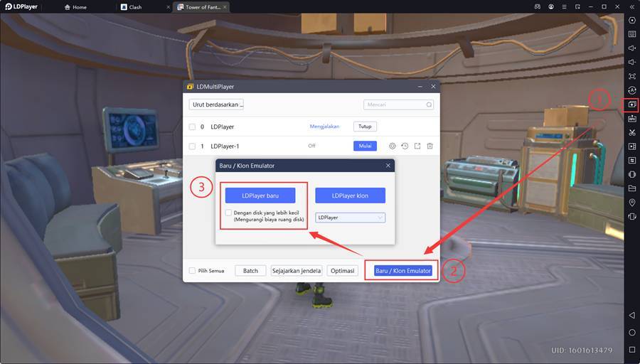Toggle fullscreen from the sidebar icon
This screenshot has width=640, height=364.
point(632,76)
